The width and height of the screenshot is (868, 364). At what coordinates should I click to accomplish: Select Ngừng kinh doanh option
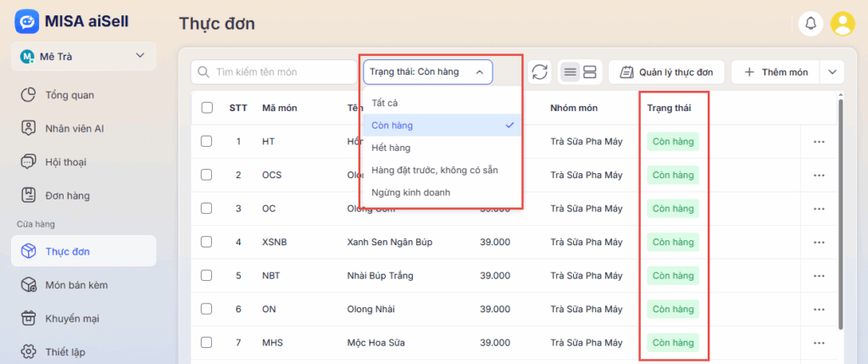tap(411, 193)
